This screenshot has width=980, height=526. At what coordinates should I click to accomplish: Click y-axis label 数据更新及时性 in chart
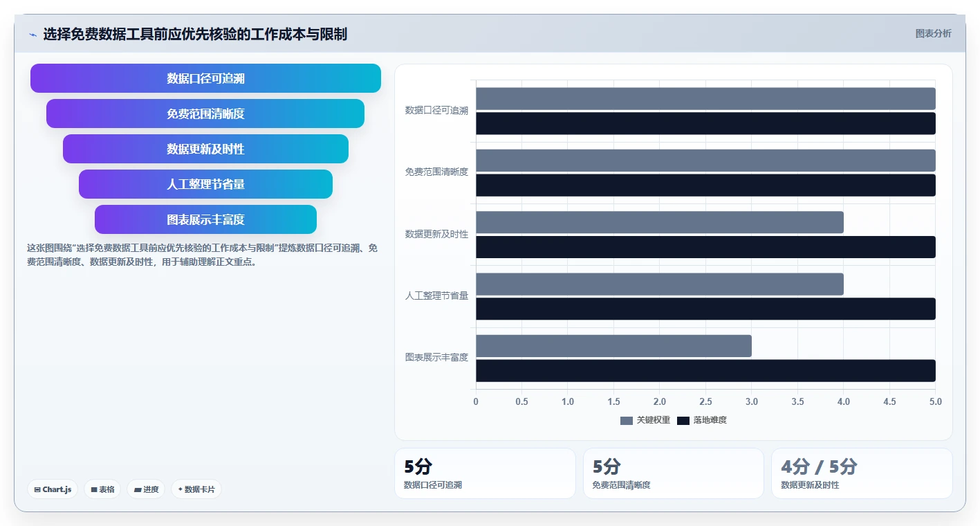coord(436,234)
